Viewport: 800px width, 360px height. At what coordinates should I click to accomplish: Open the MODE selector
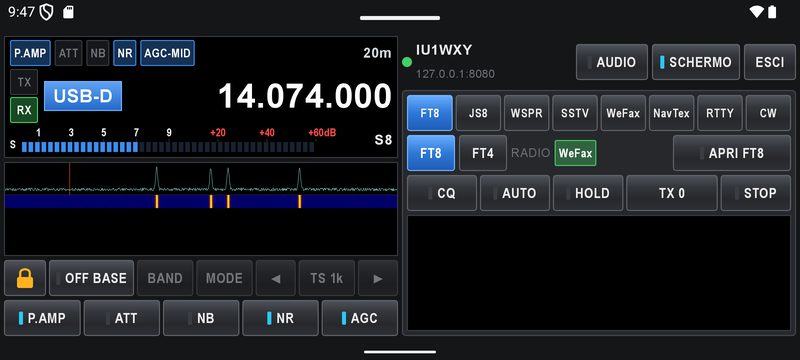coord(224,278)
